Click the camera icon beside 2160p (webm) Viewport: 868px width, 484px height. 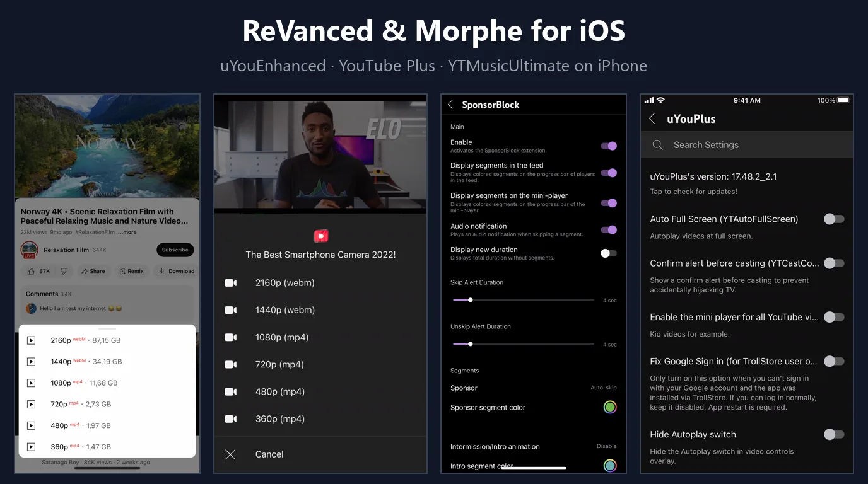(231, 283)
